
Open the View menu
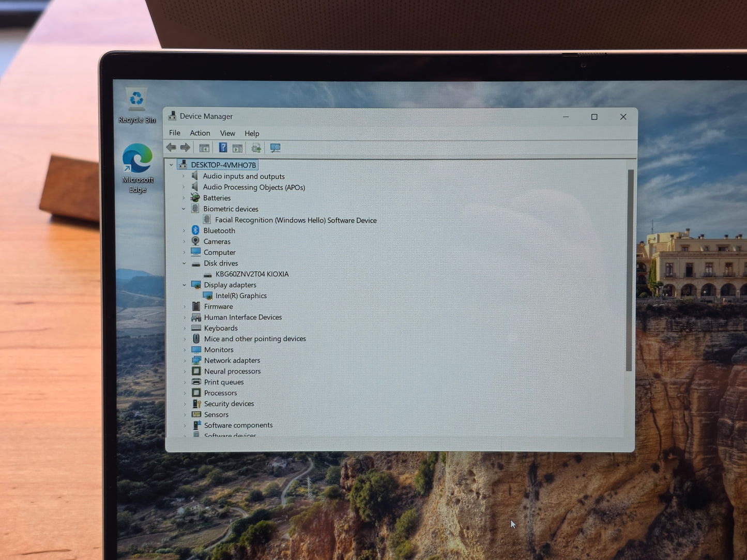coord(227,133)
